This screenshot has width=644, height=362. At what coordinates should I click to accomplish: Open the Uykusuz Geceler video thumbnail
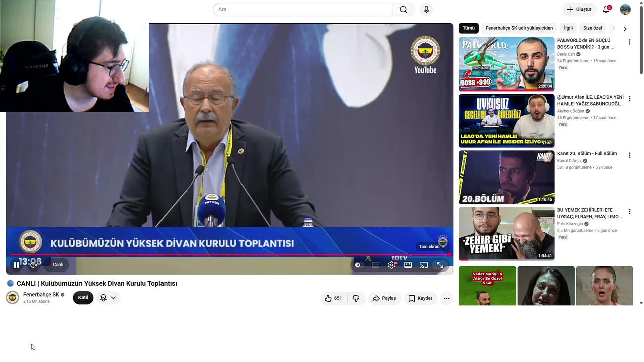(507, 121)
